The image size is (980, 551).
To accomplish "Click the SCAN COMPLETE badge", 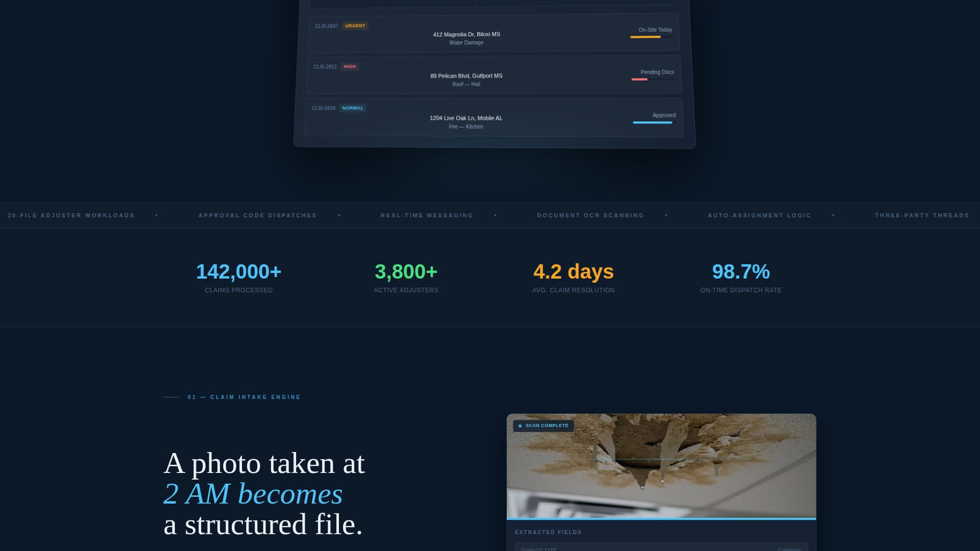I will pos(544,425).
